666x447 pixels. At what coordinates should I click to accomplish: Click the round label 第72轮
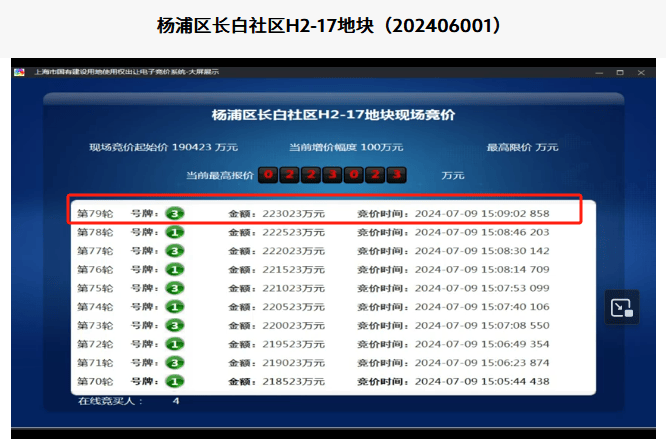[95, 345]
